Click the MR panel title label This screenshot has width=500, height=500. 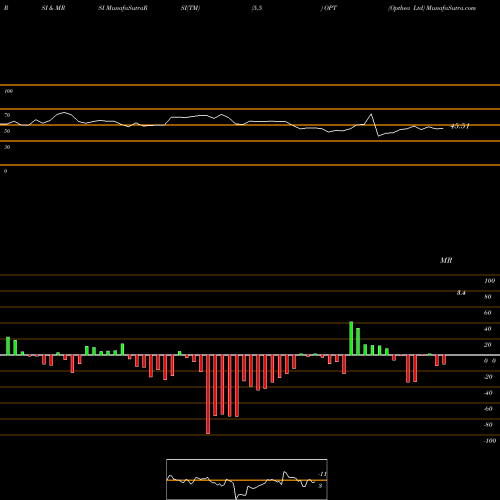click(446, 260)
